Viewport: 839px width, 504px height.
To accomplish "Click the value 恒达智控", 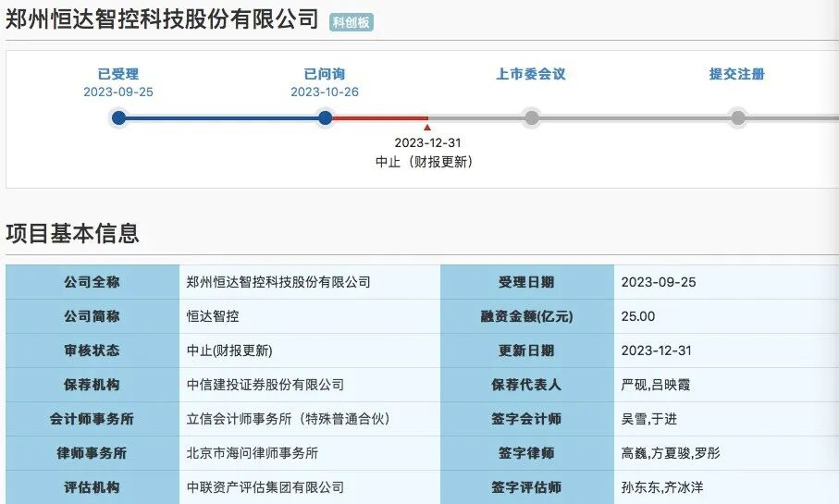I will (213, 316).
